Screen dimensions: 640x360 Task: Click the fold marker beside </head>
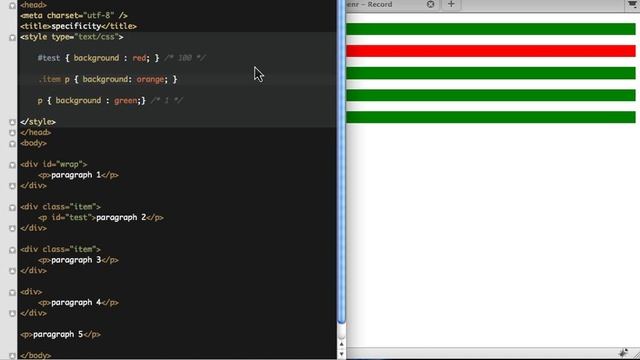[13, 133]
